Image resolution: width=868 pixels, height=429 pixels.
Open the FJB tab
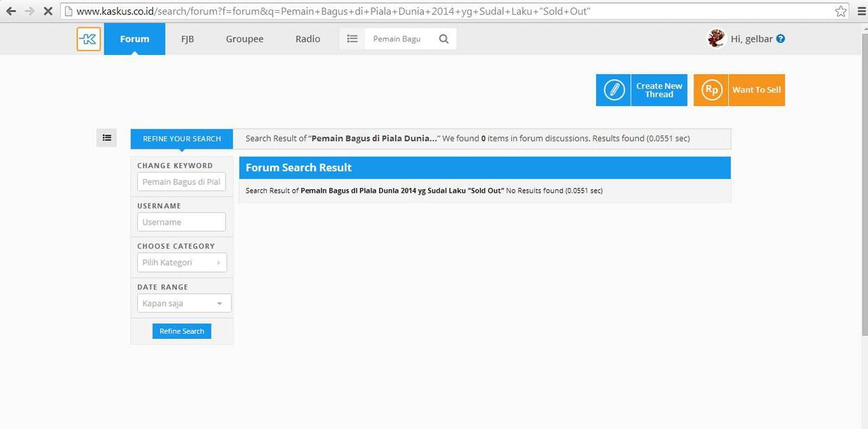(187, 39)
